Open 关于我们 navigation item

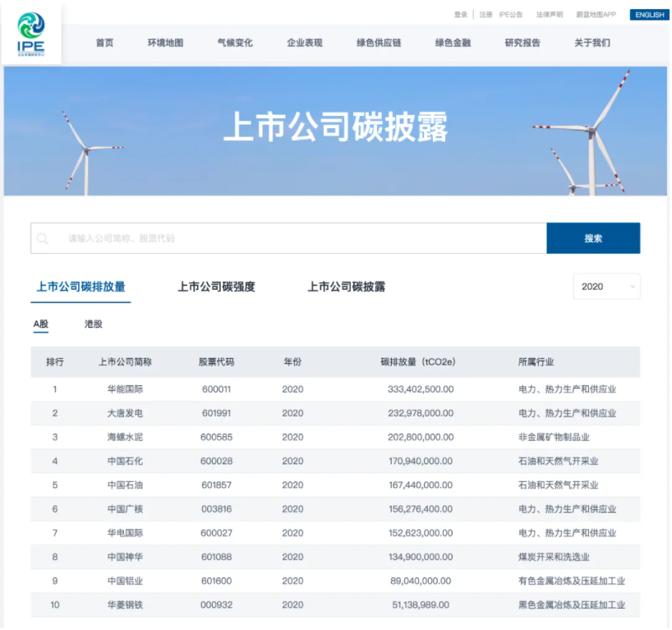click(592, 43)
